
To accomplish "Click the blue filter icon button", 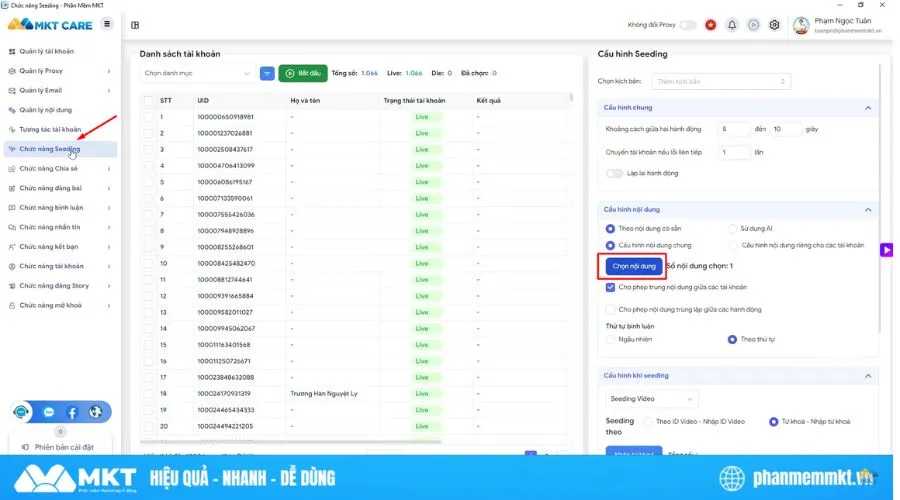I will click(267, 73).
